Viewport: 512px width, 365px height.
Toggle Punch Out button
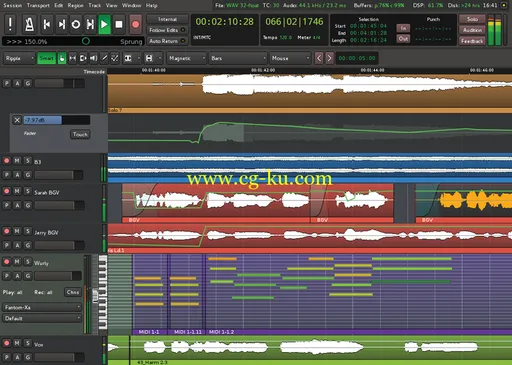pos(403,39)
